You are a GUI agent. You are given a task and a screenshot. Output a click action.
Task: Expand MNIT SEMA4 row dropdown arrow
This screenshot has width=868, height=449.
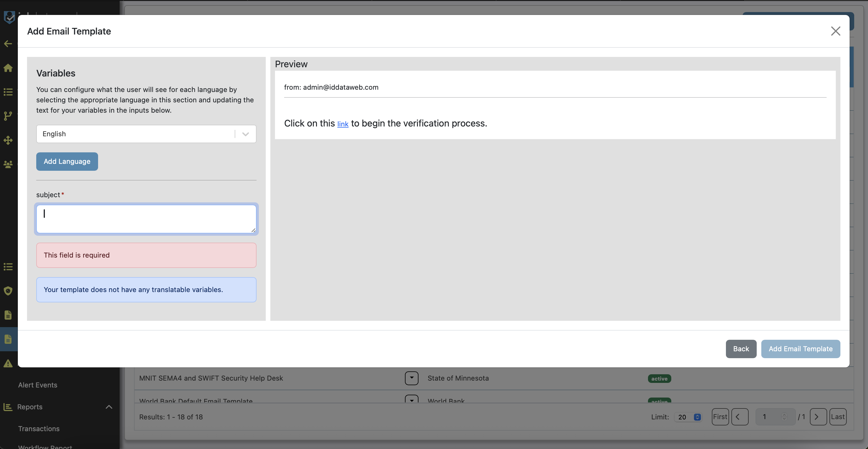point(412,378)
